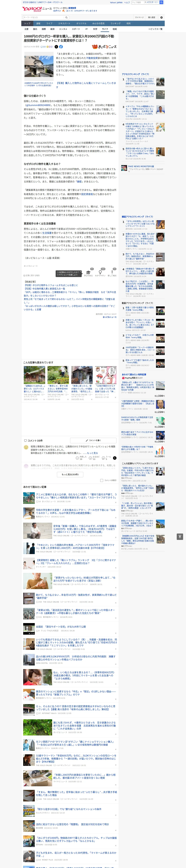
Task: Click the scroll-to-top arrow button
Action: 180,536
